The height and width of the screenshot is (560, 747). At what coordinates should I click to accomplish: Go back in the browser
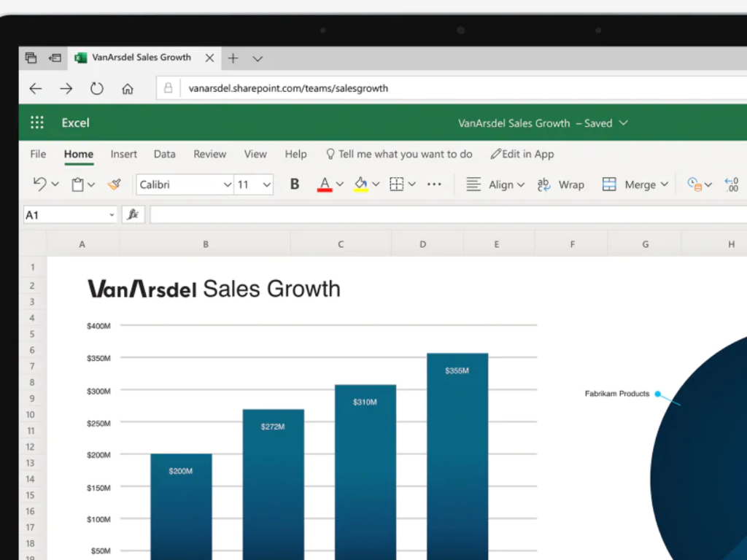36,88
